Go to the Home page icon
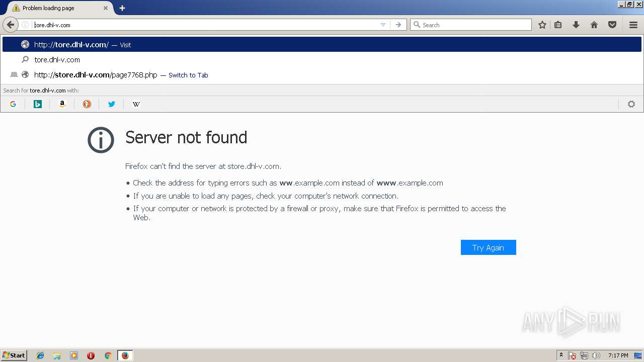The image size is (644, 362). click(594, 25)
